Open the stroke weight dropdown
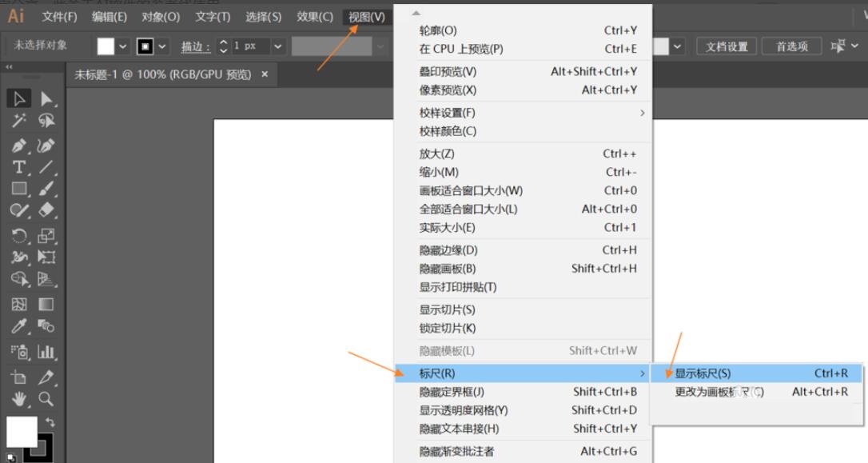 (x=278, y=46)
